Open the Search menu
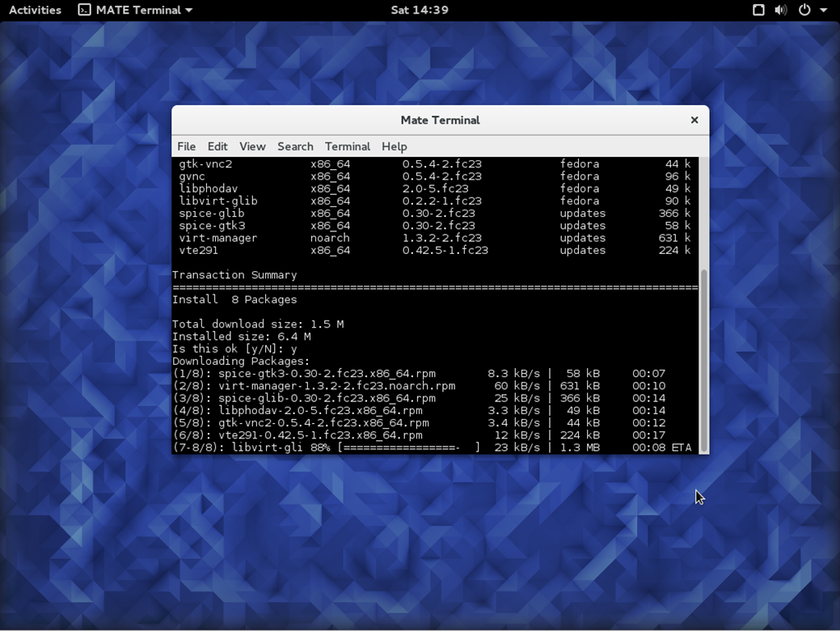Image resolution: width=840 pixels, height=631 pixels. click(295, 146)
